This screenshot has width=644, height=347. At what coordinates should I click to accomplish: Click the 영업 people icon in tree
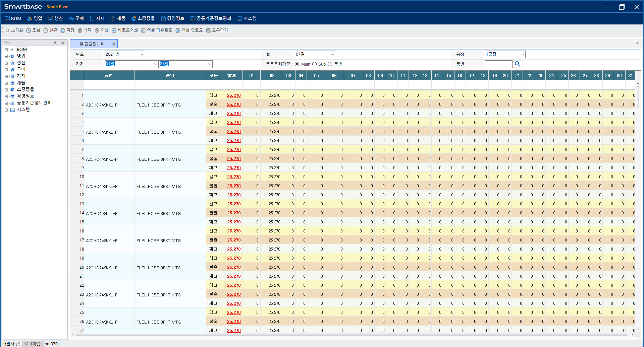(12, 56)
